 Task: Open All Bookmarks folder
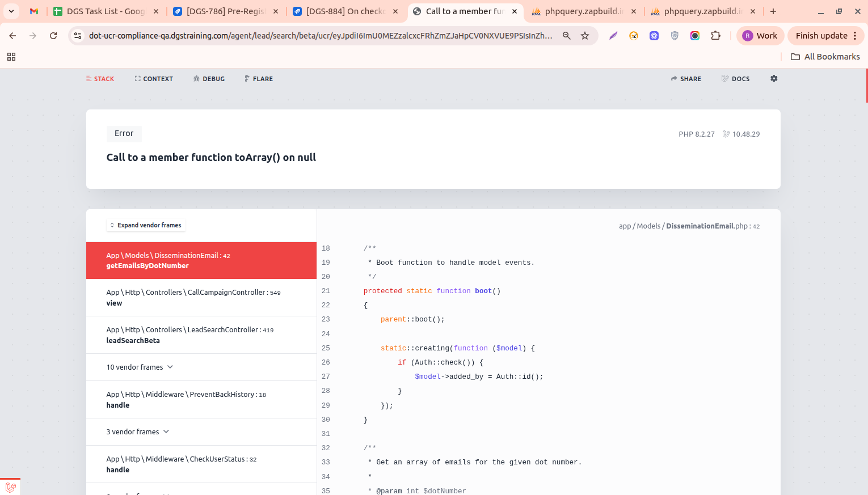[x=825, y=57]
